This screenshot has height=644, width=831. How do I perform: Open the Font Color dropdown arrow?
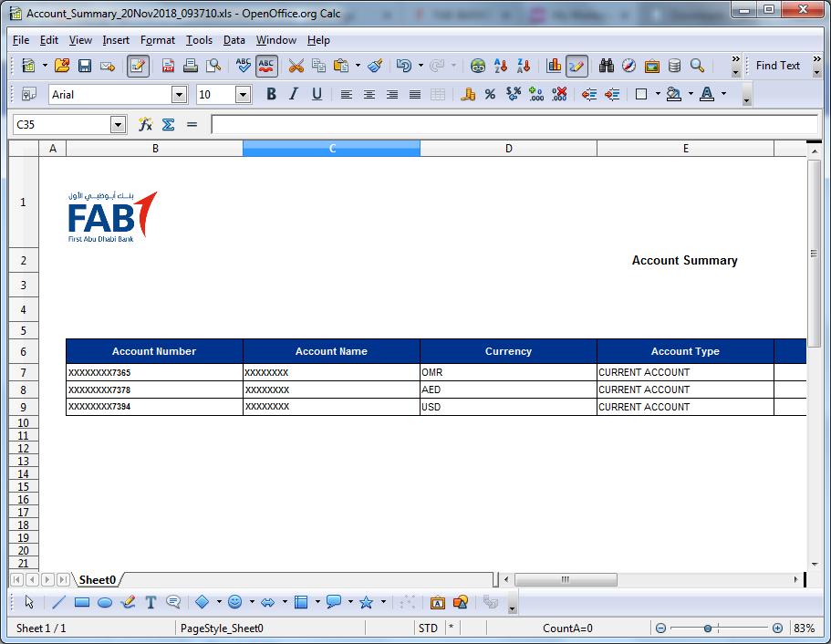pos(723,94)
